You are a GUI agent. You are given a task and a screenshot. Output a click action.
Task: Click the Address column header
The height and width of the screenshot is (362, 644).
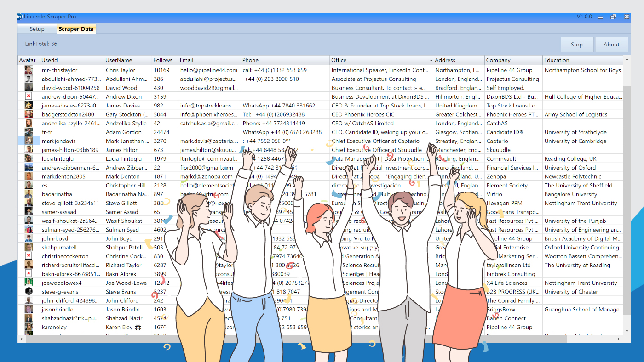[459, 60]
